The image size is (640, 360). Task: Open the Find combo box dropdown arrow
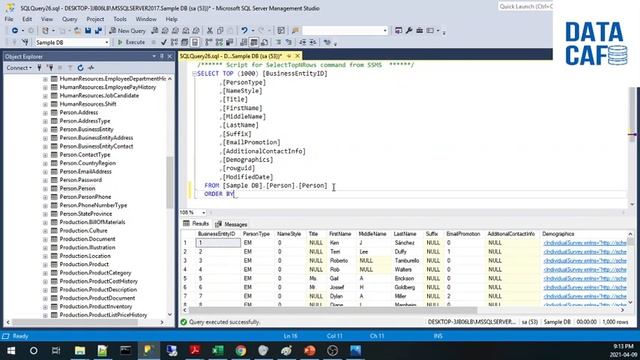384,31
